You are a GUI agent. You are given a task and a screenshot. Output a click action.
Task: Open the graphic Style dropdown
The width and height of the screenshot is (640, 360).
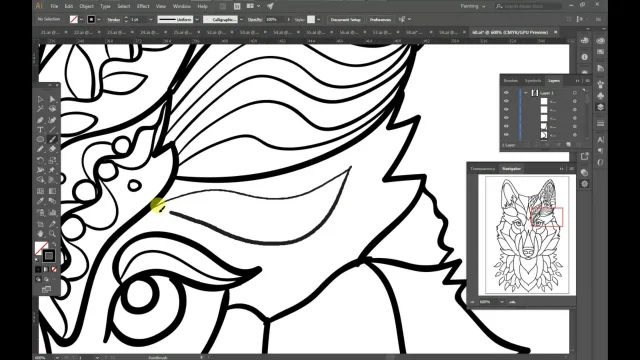point(318,19)
